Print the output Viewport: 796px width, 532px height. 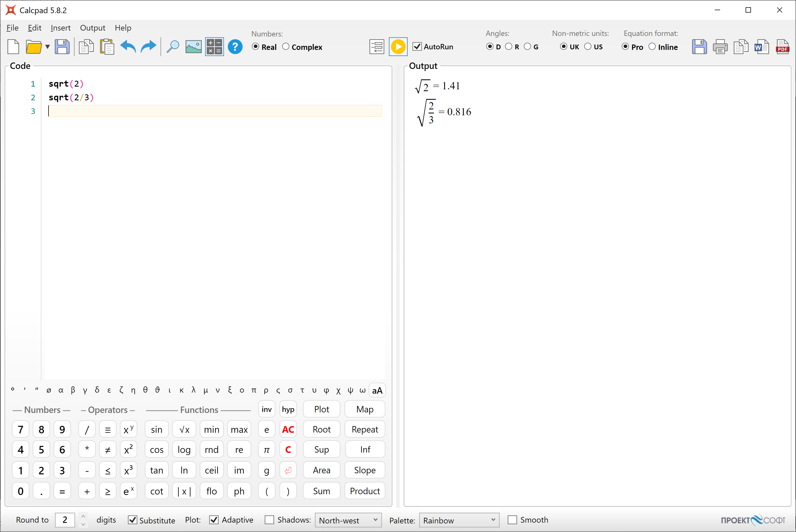pyautogui.click(x=720, y=47)
